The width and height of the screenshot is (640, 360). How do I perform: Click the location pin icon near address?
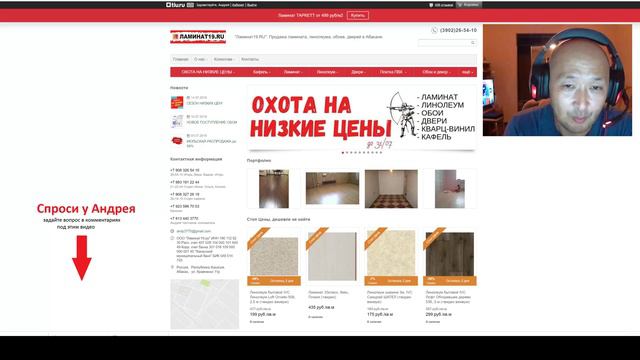point(172,267)
